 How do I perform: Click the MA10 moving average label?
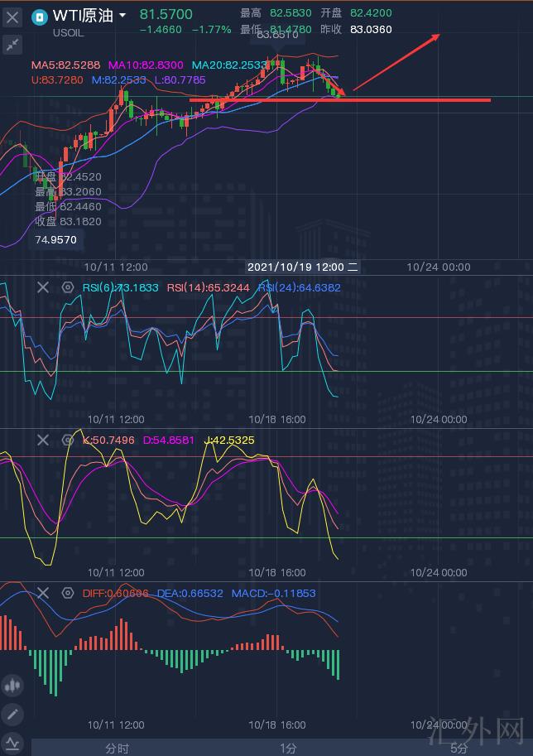146,65
